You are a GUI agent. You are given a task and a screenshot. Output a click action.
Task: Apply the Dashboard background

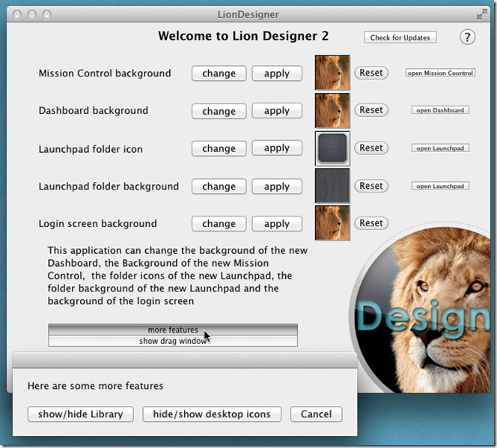(277, 111)
